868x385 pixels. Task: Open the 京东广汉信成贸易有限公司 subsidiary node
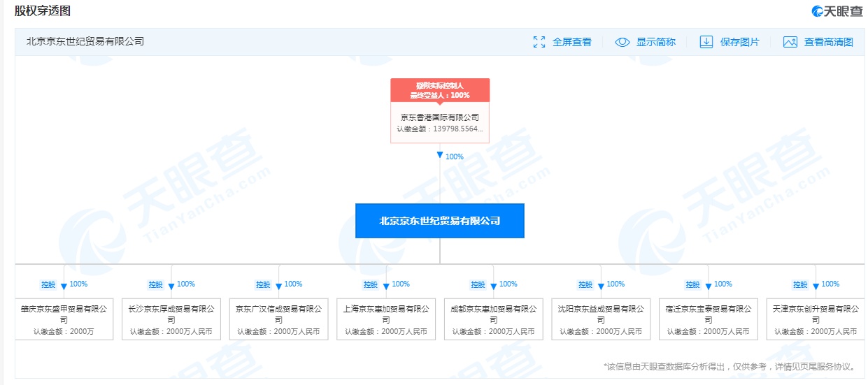278,319
